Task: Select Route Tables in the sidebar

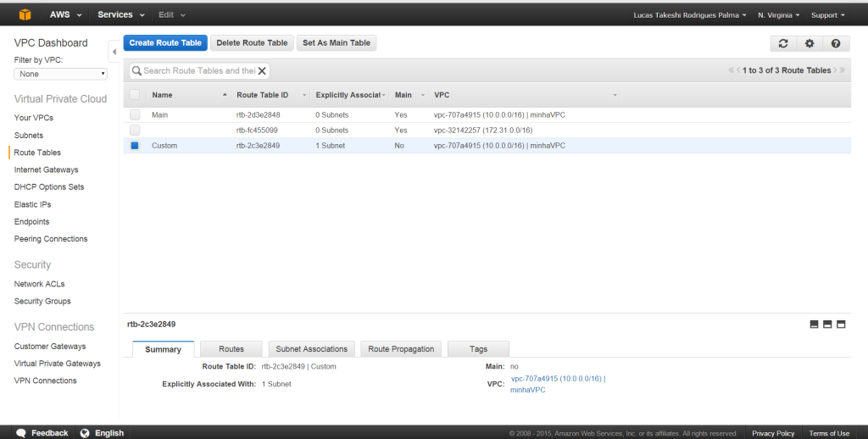Action: (x=37, y=153)
